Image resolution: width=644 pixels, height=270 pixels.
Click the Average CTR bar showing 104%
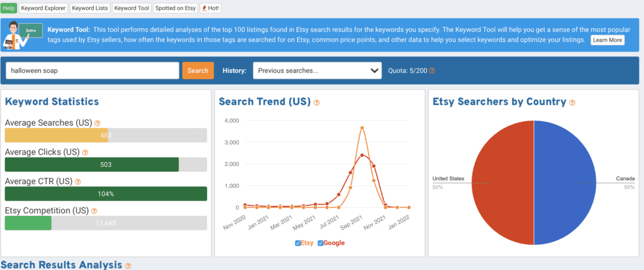click(106, 193)
